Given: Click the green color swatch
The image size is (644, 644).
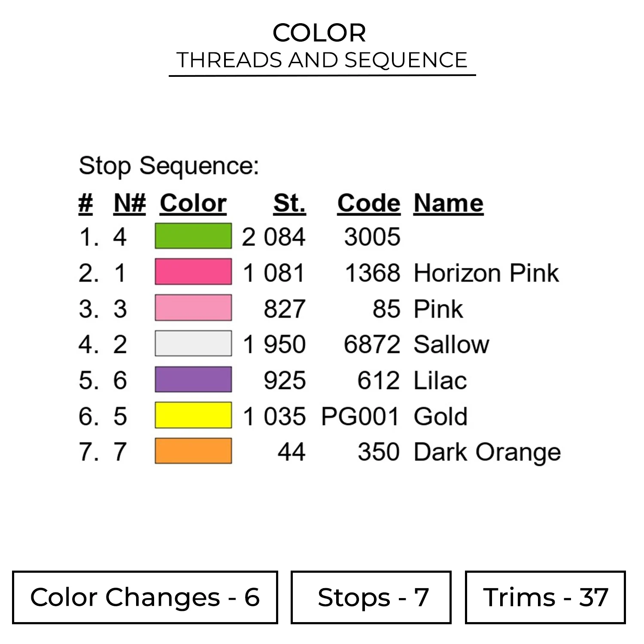Looking at the screenshot, I should [193, 236].
